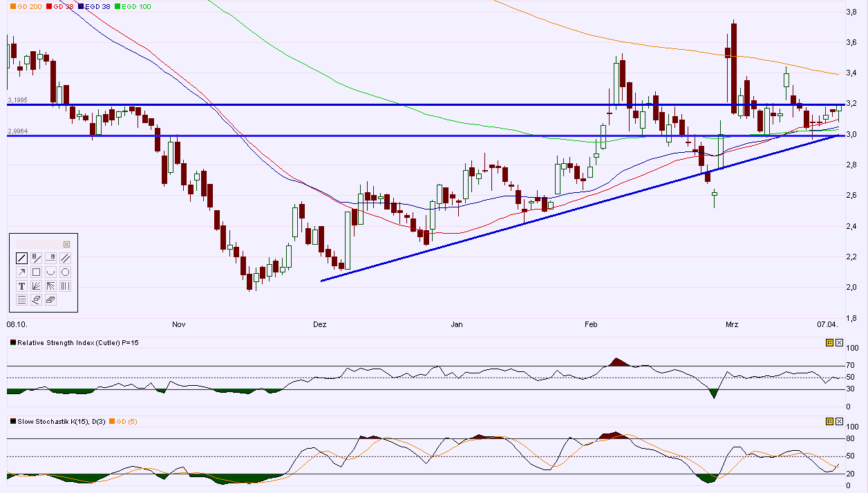Click the 2,9964 support line label

[x=17, y=131]
